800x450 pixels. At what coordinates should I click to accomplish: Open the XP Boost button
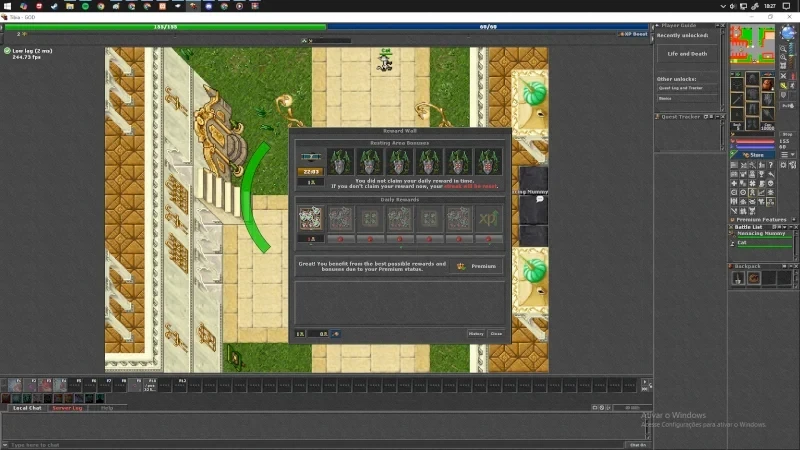tap(633, 34)
